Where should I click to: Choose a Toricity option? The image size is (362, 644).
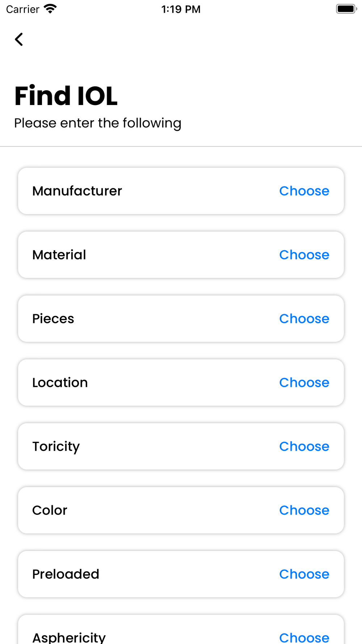[304, 446]
